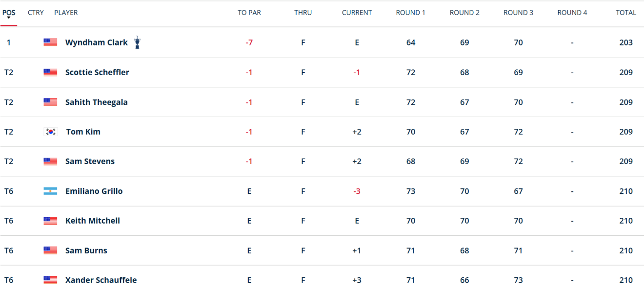Click the USA flag next to Sam Burns
Viewport: 644px width, 290px height.
click(x=50, y=250)
